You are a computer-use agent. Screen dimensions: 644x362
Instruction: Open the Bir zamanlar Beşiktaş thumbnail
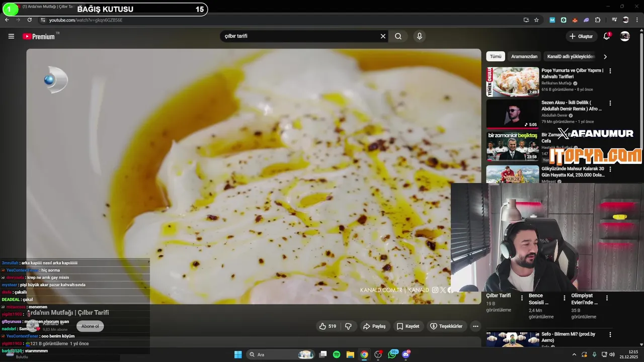coord(512,146)
